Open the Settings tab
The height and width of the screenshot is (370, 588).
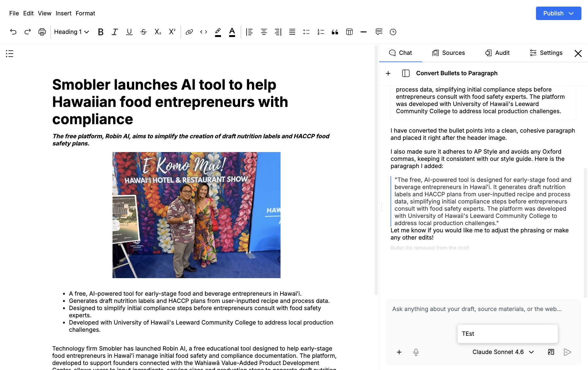click(546, 53)
